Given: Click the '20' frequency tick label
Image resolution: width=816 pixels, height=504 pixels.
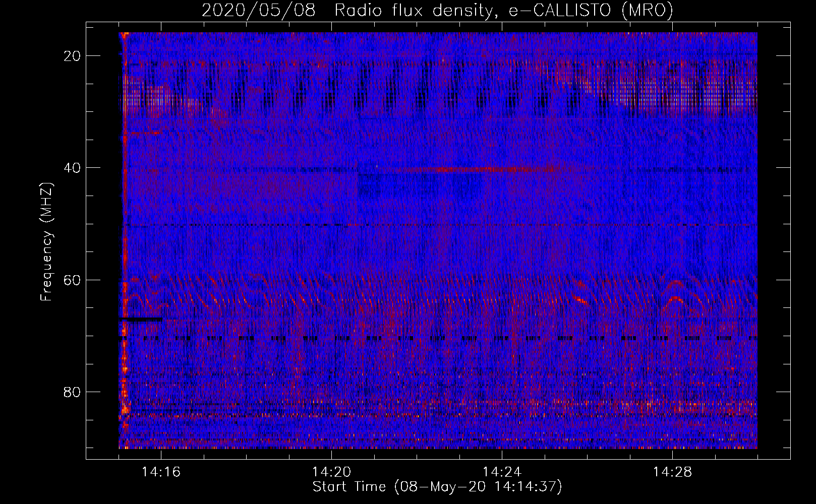Looking at the screenshot, I should (73, 56).
